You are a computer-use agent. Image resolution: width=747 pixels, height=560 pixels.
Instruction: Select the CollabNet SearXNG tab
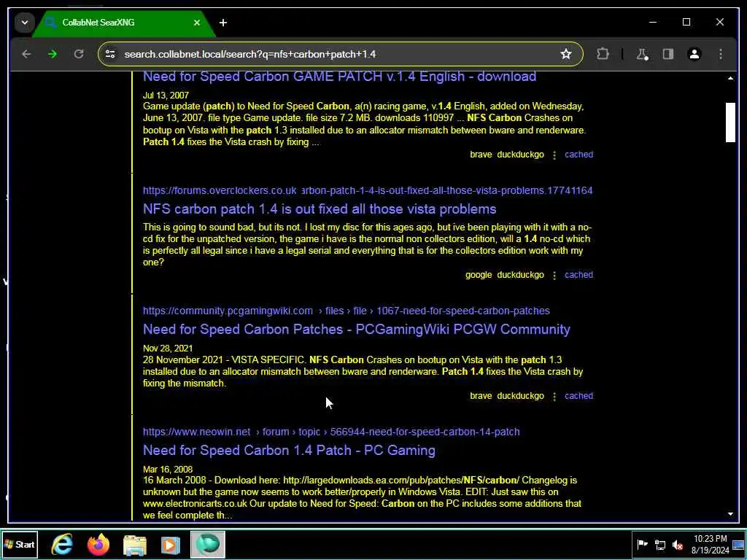[123, 23]
